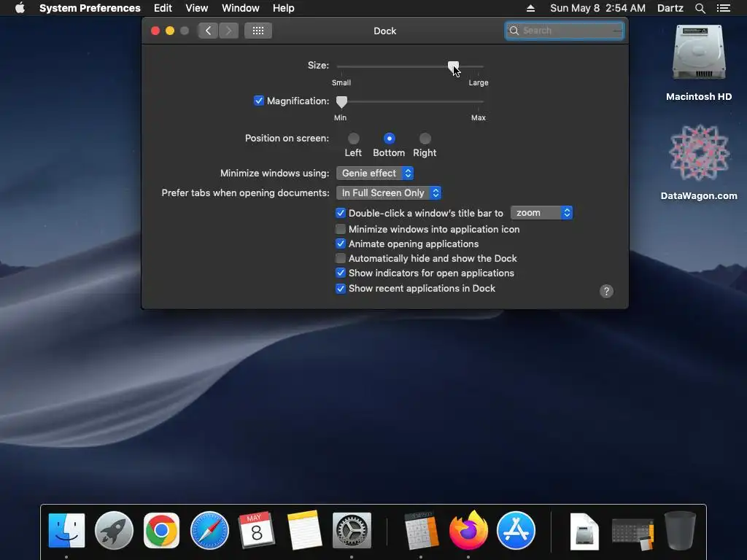Image resolution: width=747 pixels, height=560 pixels.
Task: Select Left dock position
Action: point(353,139)
